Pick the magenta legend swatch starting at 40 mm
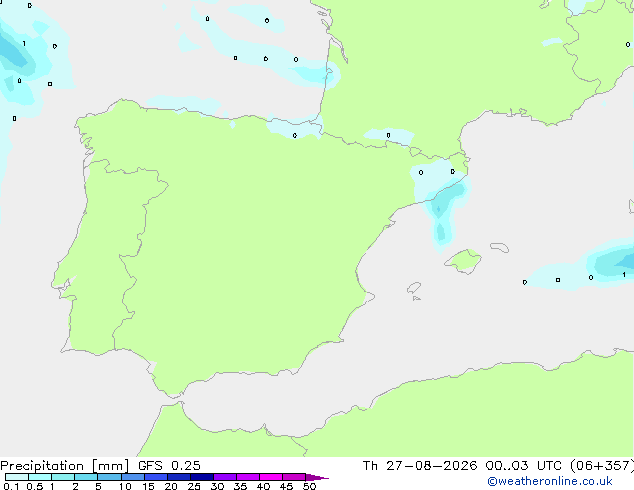The height and width of the screenshot is (490, 634). [x=271, y=477]
